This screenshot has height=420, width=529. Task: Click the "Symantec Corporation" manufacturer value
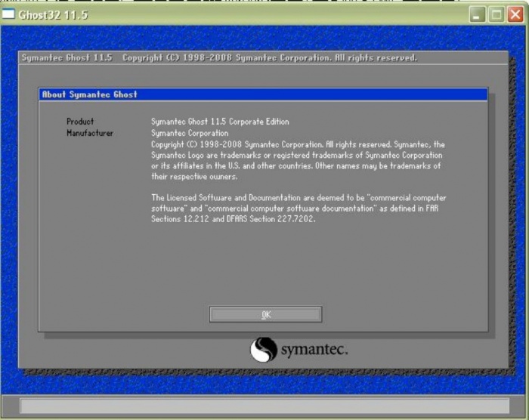190,133
